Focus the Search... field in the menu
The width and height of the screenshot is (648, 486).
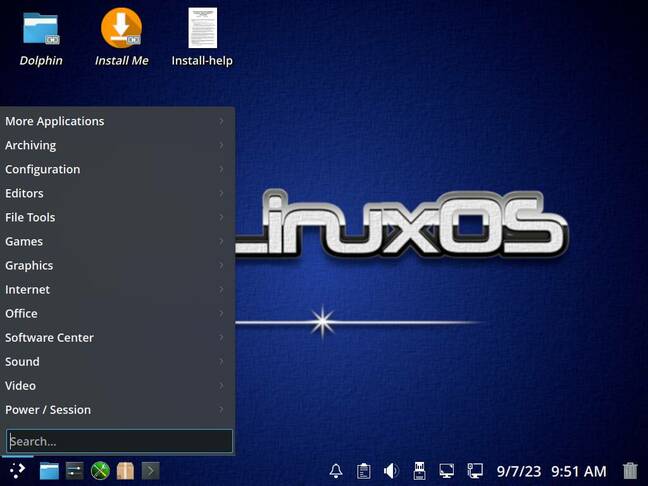(x=119, y=441)
